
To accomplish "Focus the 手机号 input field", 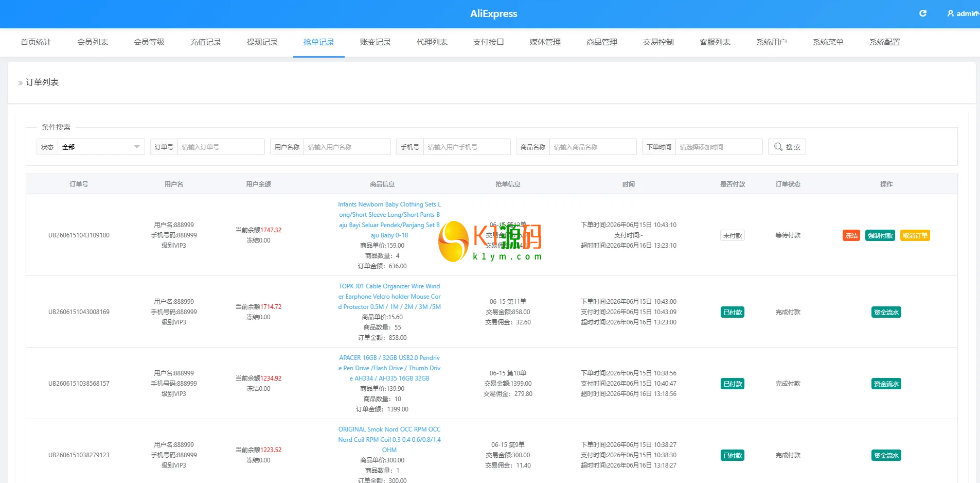I will point(467,147).
